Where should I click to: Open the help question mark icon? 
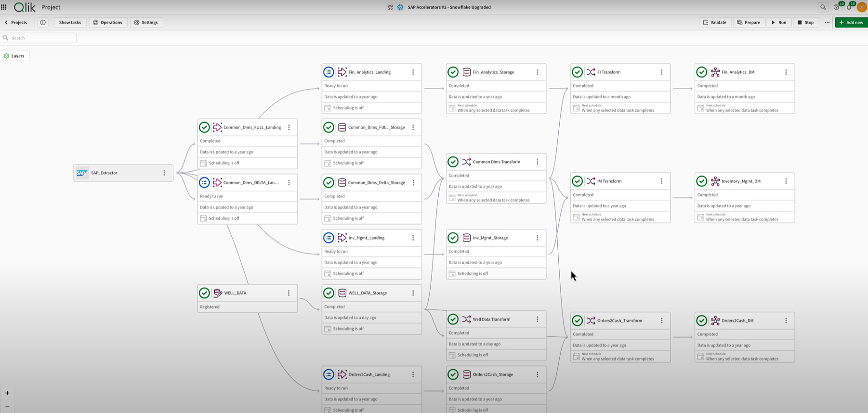[x=836, y=7]
